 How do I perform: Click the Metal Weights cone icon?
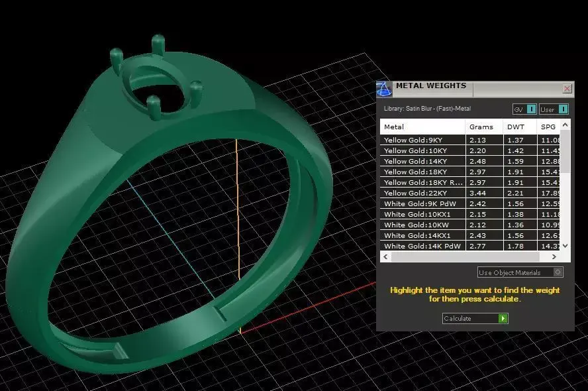[383, 89]
